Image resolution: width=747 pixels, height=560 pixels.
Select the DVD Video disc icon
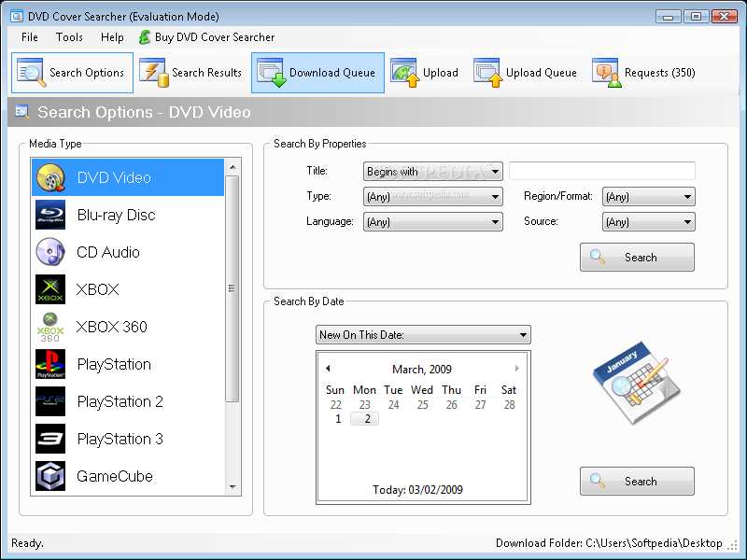click(x=50, y=177)
